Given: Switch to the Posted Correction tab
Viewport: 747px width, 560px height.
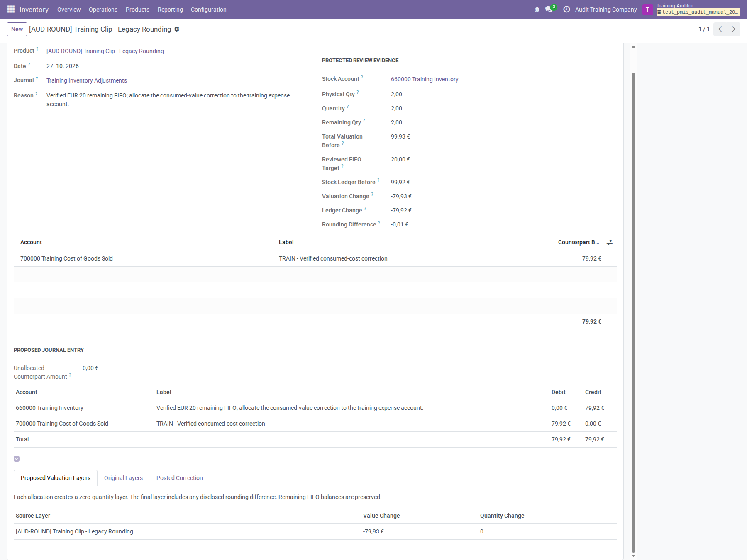Looking at the screenshot, I should tap(180, 478).
